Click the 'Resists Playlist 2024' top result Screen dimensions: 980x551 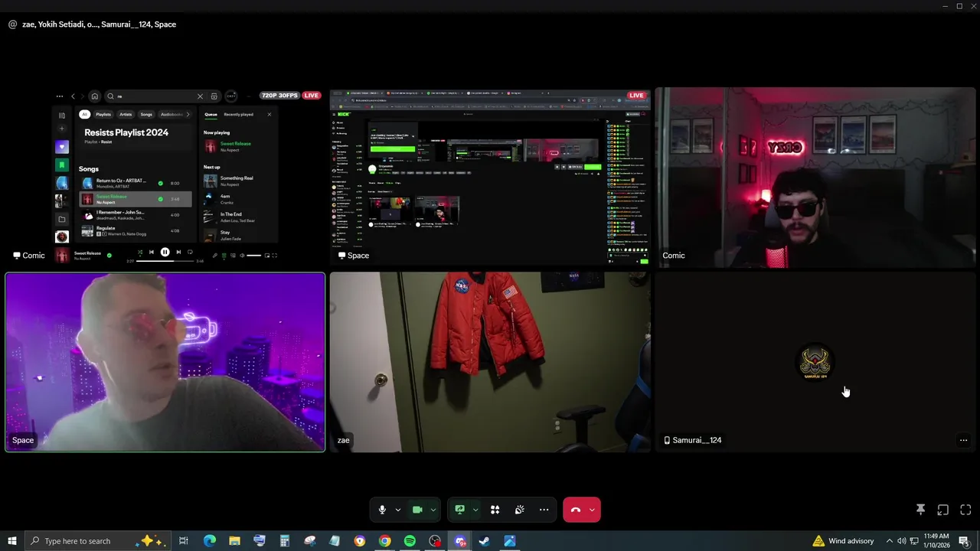[x=126, y=132]
